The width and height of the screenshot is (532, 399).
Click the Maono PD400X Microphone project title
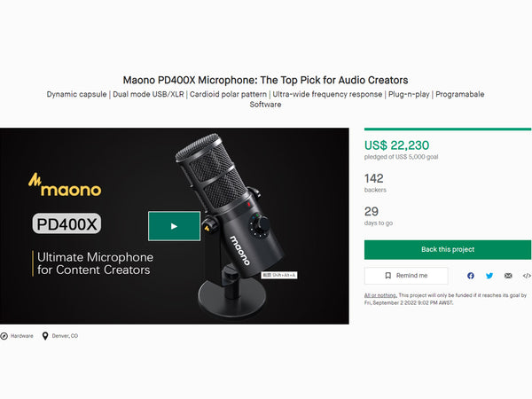[x=265, y=80]
